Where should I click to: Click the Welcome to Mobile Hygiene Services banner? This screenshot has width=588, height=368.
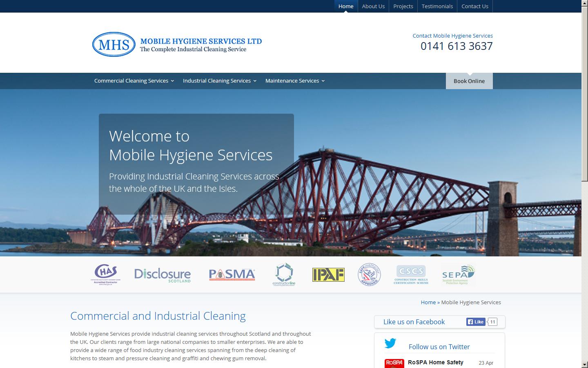coord(196,164)
